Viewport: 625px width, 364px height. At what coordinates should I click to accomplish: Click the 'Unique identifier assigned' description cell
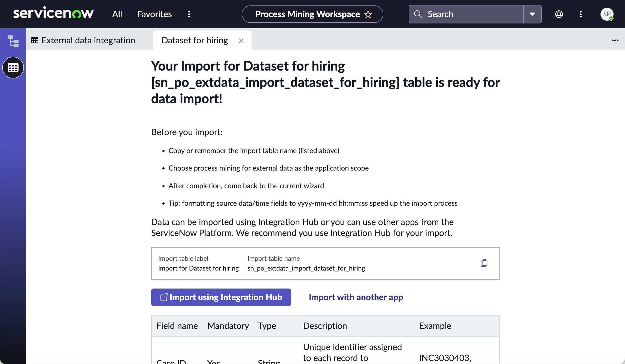click(353, 353)
